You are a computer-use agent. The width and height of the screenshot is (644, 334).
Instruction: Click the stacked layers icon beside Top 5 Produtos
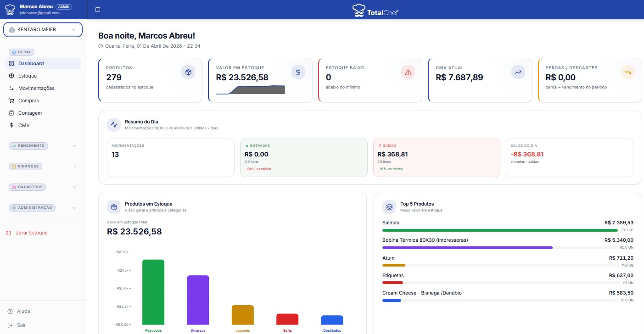pyautogui.click(x=389, y=207)
